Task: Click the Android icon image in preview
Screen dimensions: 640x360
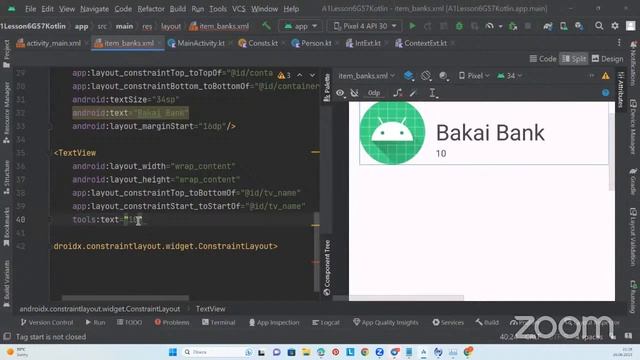Action: point(392,133)
